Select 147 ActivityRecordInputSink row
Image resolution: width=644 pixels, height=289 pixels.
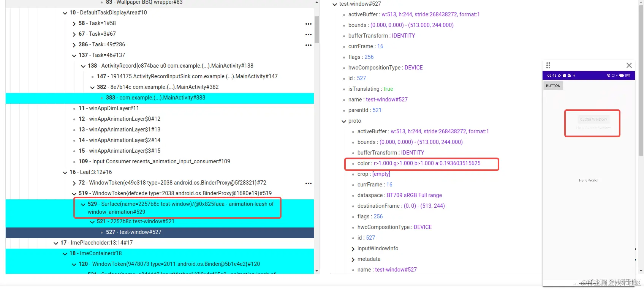(160, 76)
